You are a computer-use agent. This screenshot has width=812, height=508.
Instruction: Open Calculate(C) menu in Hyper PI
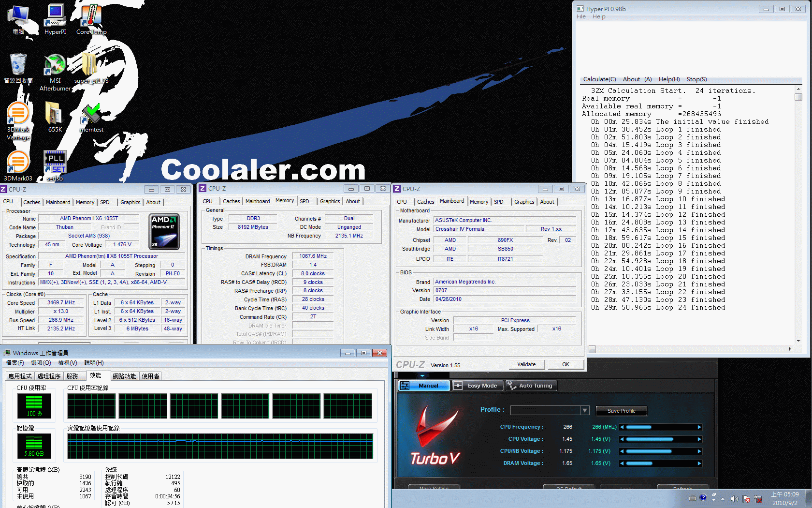click(x=599, y=79)
